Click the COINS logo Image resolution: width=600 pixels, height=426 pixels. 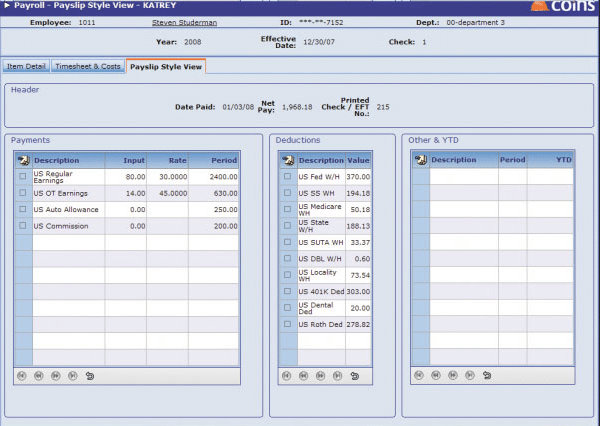click(565, 6)
